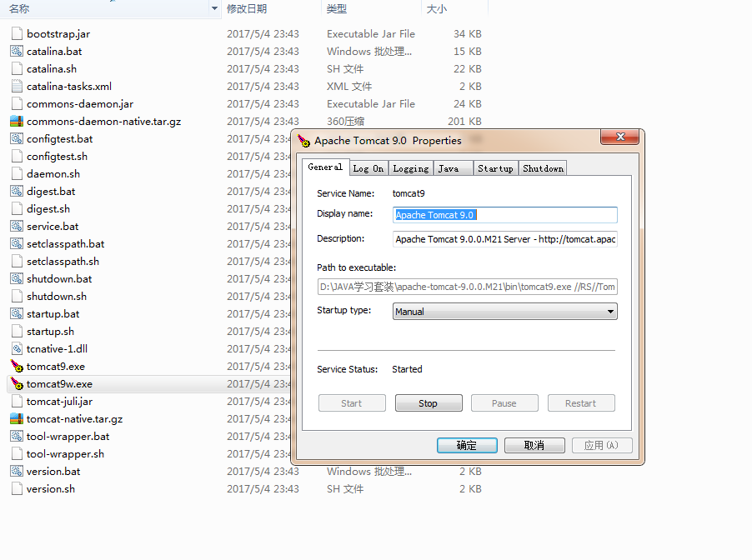Image resolution: width=752 pixels, height=560 pixels.
Task: Click the Description text field
Action: [x=504, y=239]
